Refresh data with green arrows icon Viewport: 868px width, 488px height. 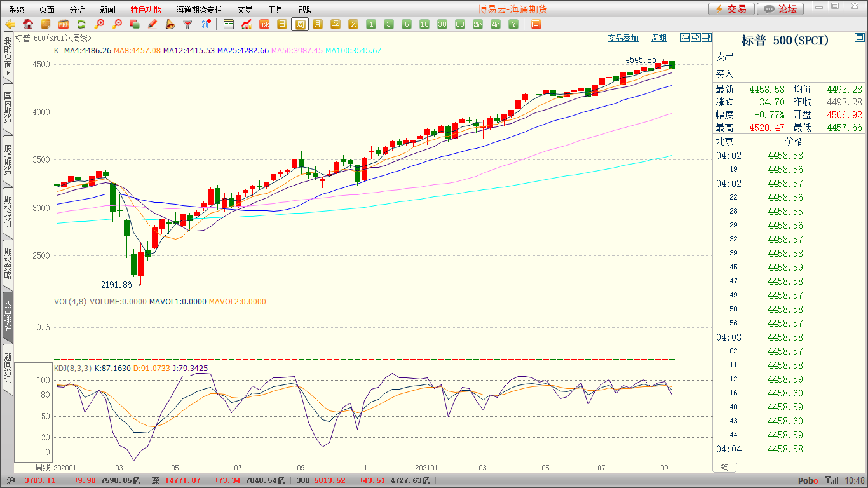(81, 24)
